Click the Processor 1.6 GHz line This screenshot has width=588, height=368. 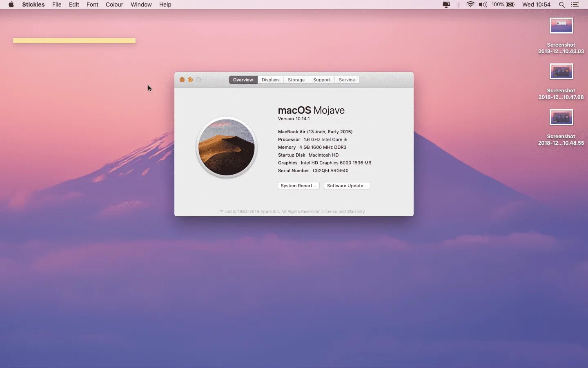click(x=312, y=139)
